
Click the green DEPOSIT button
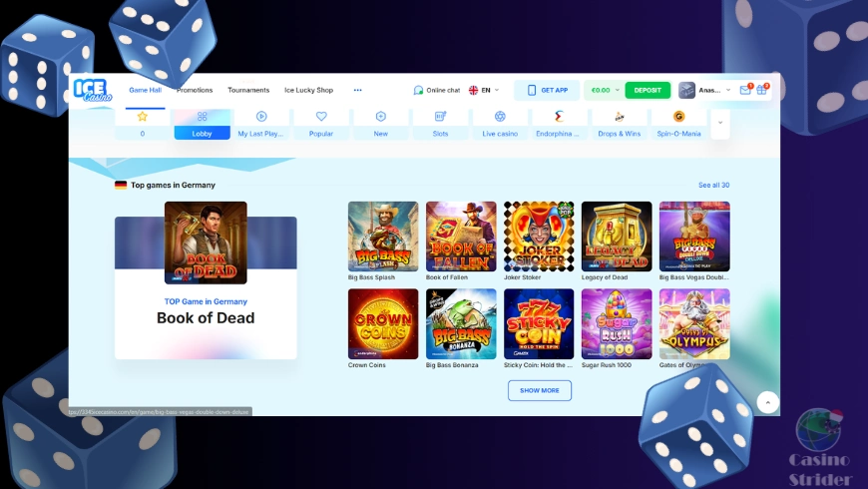pos(648,90)
